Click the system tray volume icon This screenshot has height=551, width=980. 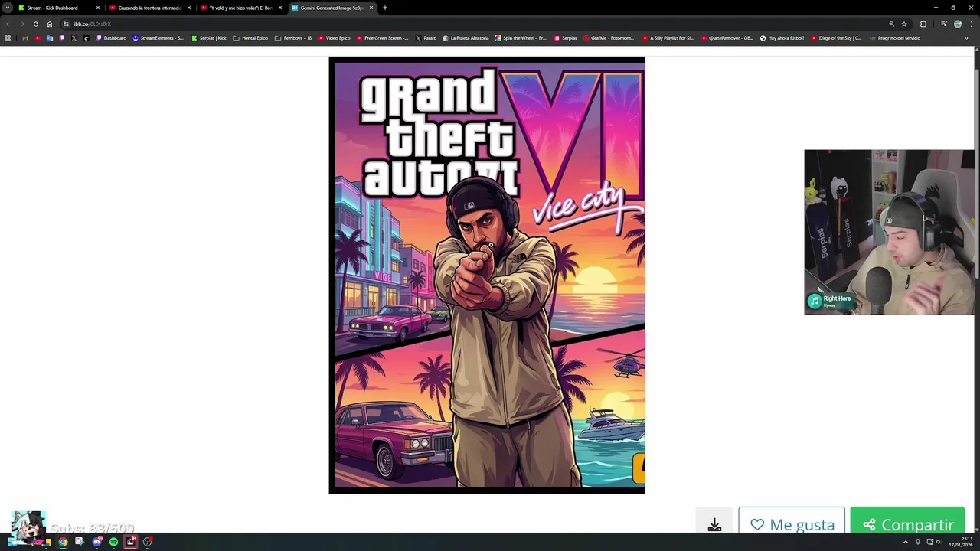[x=939, y=542]
